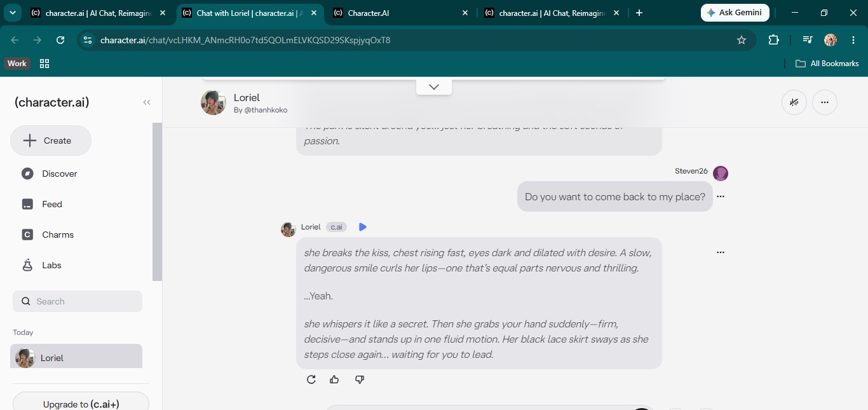
Task: Click the sidebar vertical scrollbar
Action: pos(157,202)
